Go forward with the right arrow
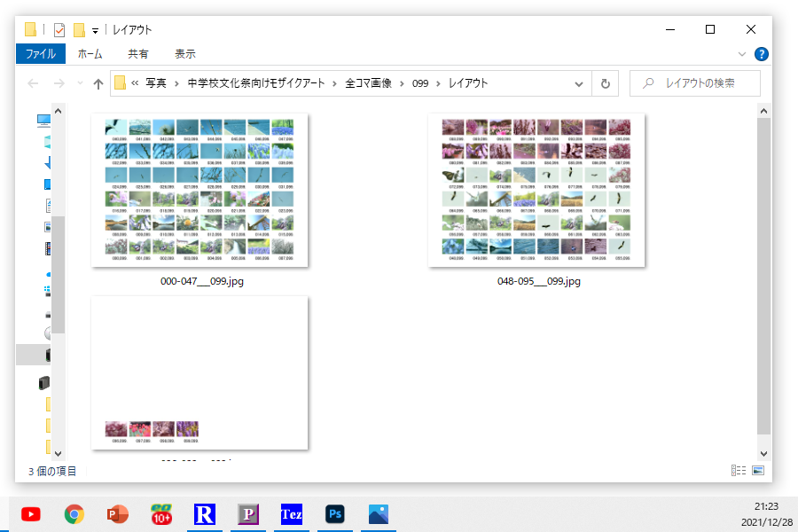 click(x=59, y=83)
